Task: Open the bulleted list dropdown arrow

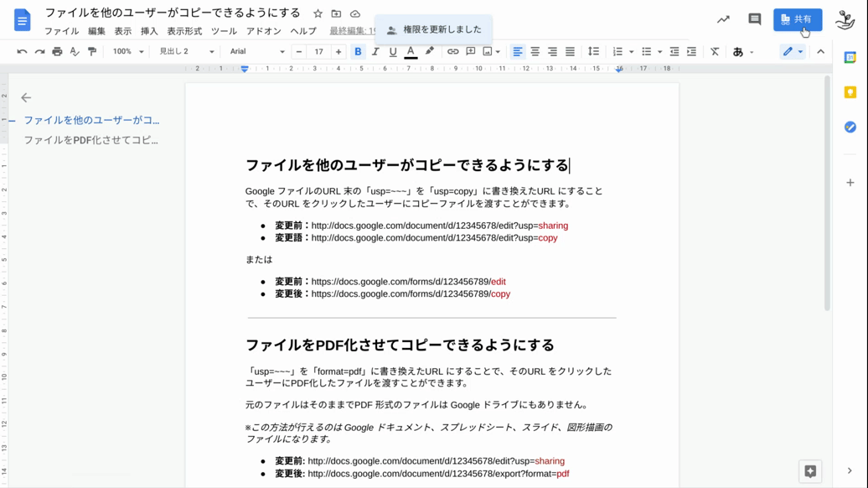Action: click(660, 52)
